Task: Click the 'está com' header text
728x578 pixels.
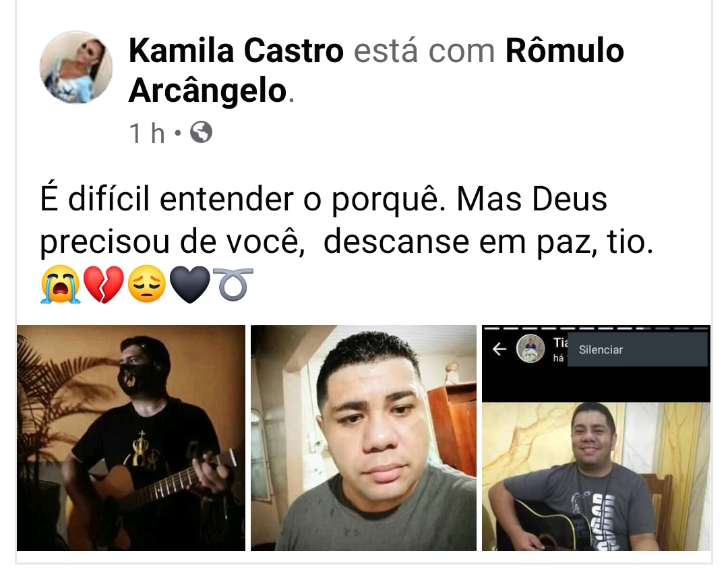Action: point(425,51)
